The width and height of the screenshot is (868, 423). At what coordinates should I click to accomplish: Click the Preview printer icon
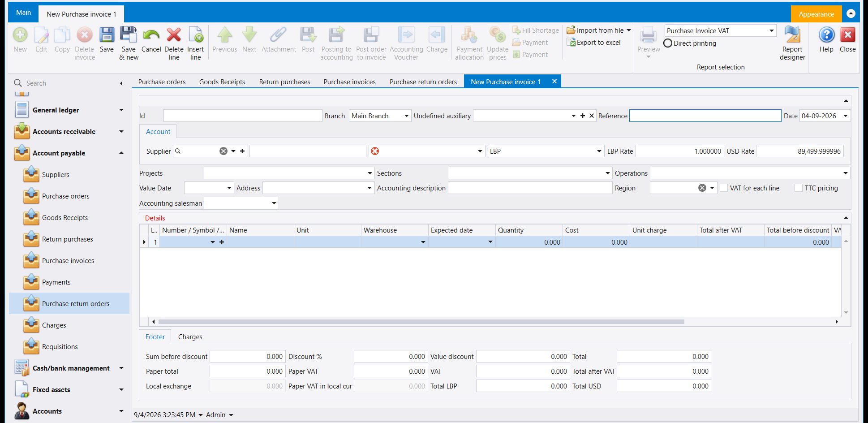(648, 35)
